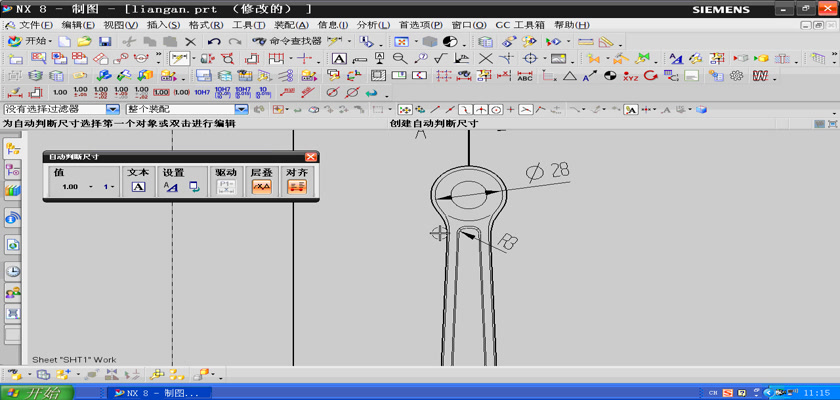Choose the boxed 1.00 basic dimension style
The image size is (840, 400).
click(161, 92)
